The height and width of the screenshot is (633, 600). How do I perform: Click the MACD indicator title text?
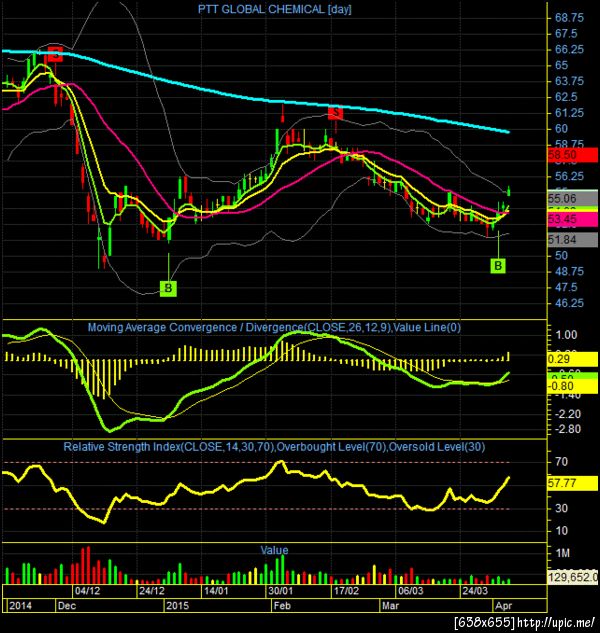[275, 327]
